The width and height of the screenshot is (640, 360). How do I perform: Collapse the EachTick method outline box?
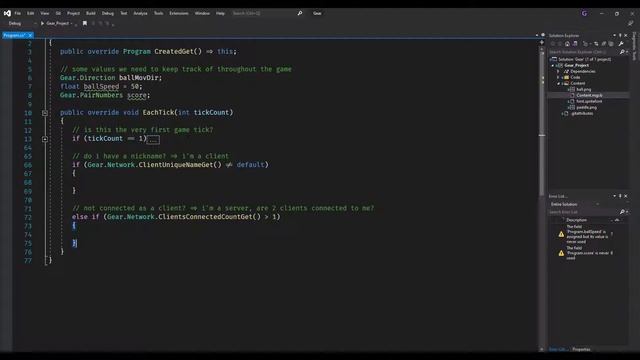45,113
